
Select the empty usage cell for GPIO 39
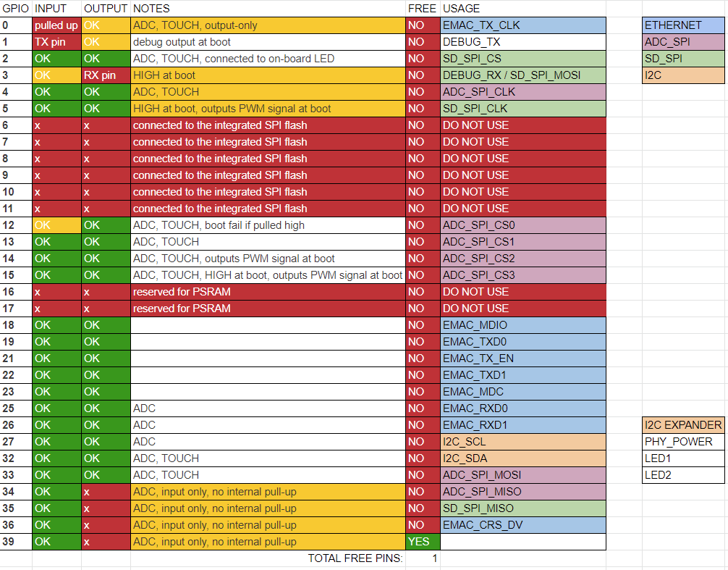pos(522,542)
